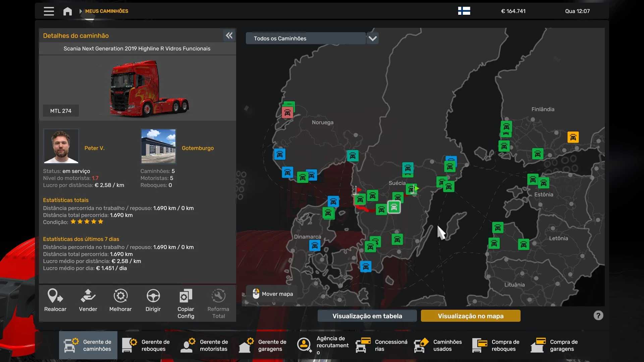
Task: Click the Gotemburgo garage thumbnail image
Action: click(158, 146)
